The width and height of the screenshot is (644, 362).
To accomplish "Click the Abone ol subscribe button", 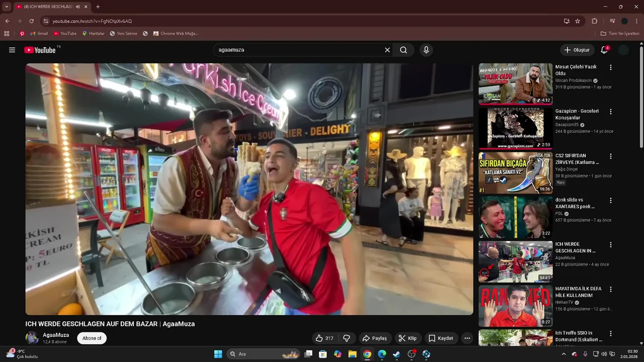I will click(92, 338).
